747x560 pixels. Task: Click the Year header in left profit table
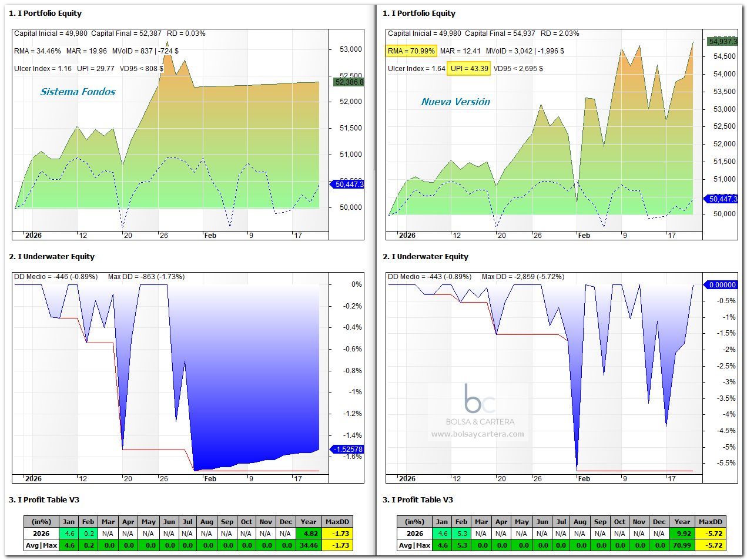click(309, 522)
